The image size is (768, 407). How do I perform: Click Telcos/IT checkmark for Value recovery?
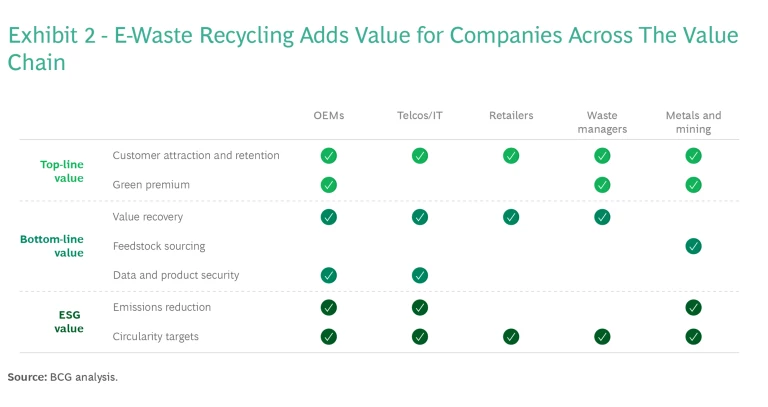(420, 217)
